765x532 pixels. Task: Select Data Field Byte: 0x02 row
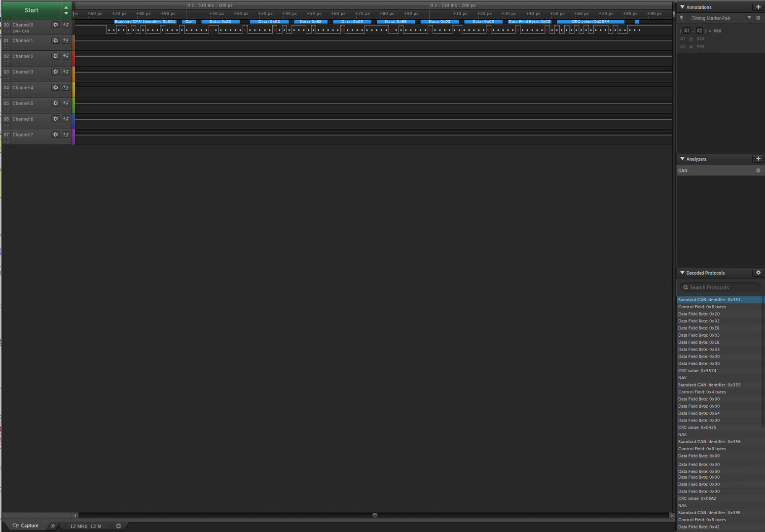[x=720, y=321]
